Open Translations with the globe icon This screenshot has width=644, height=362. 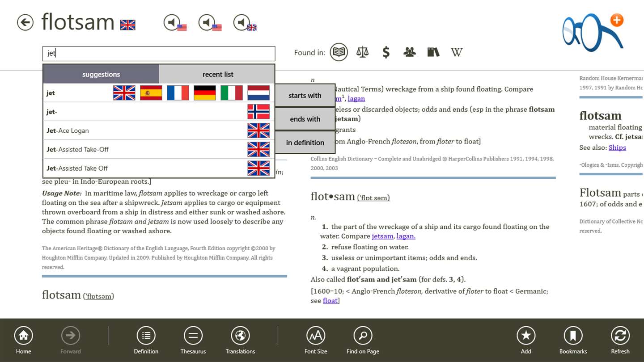(x=240, y=340)
